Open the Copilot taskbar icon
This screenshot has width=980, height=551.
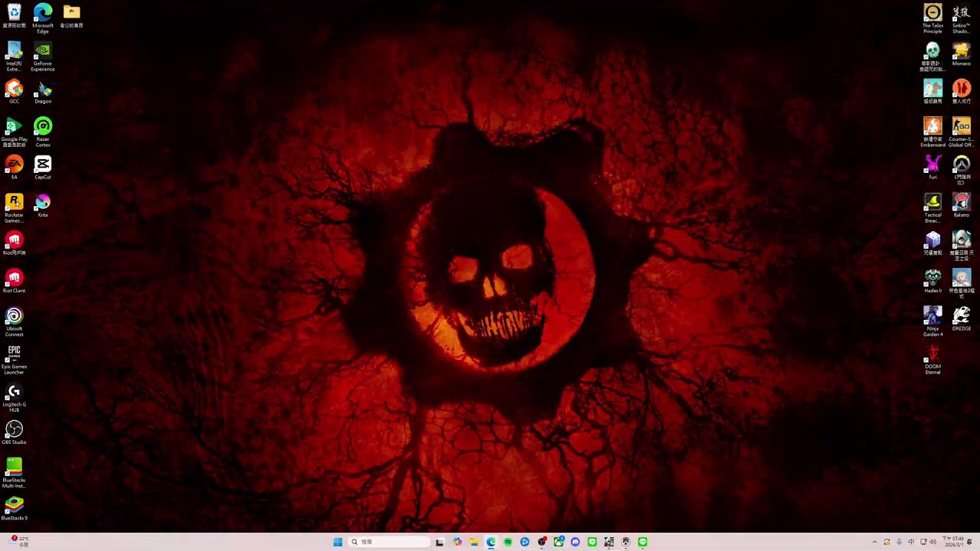[x=457, y=542]
